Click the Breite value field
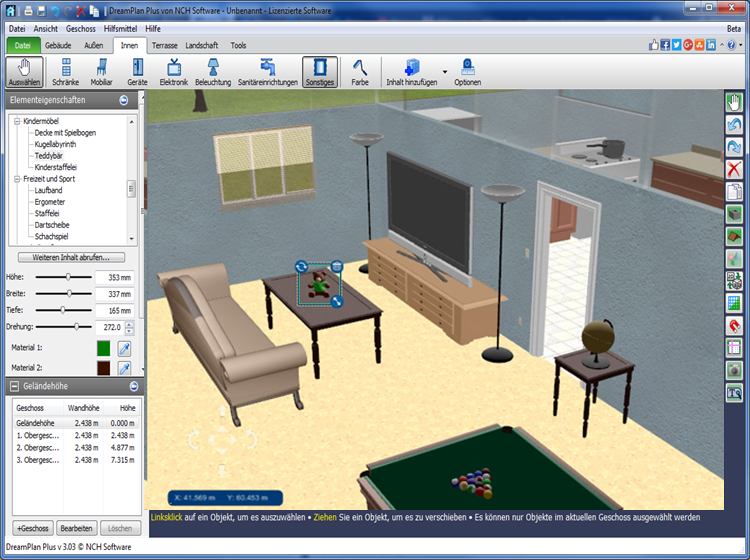Screen dimensions: 750x560 (115, 294)
